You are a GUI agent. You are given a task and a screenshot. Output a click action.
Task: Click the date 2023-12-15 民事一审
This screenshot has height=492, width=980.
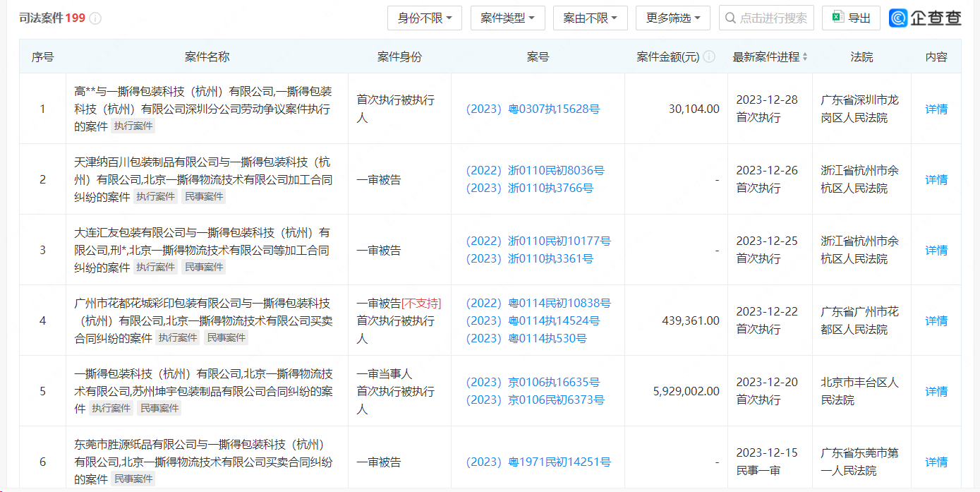point(767,462)
